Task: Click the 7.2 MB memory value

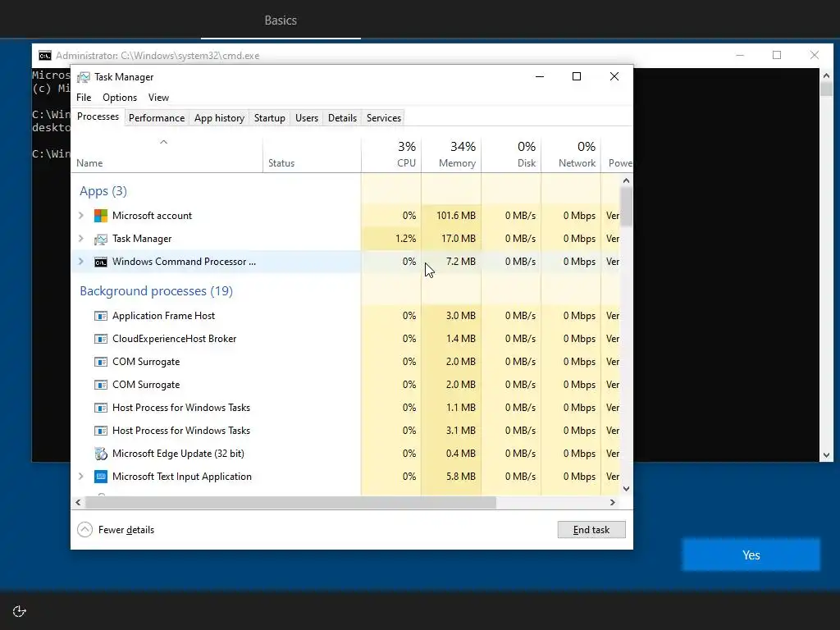Action: (461, 262)
